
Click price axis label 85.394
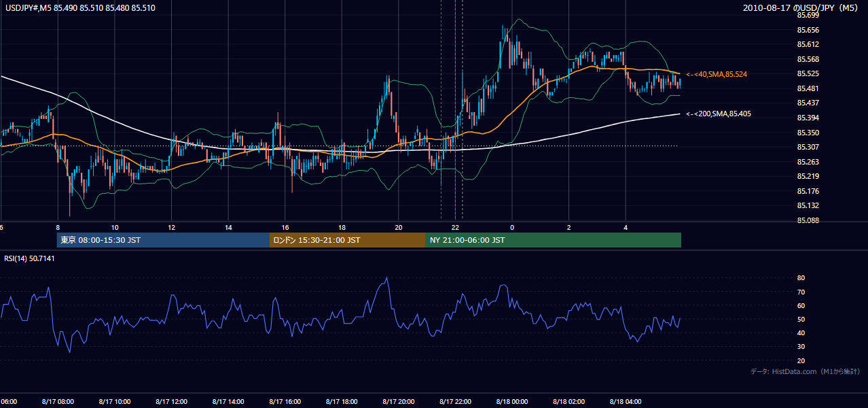coord(808,118)
